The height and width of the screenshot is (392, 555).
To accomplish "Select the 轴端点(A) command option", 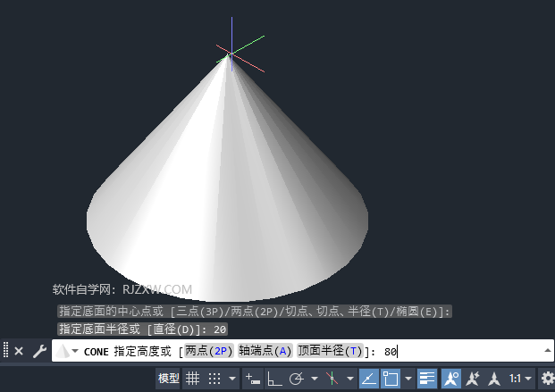I will pos(265,351).
